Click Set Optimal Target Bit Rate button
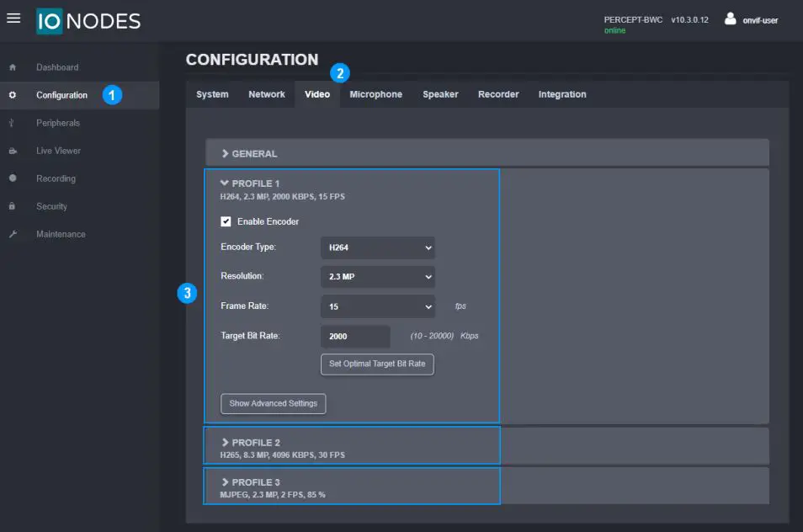 pos(377,364)
